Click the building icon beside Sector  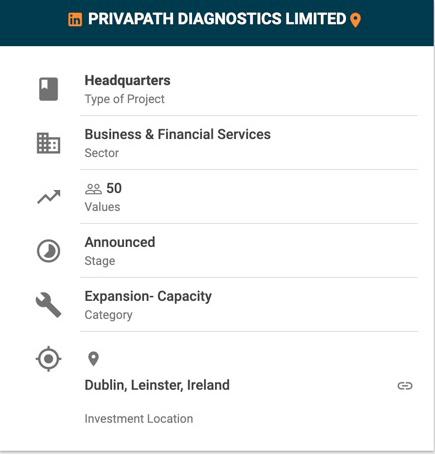[x=49, y=143]
